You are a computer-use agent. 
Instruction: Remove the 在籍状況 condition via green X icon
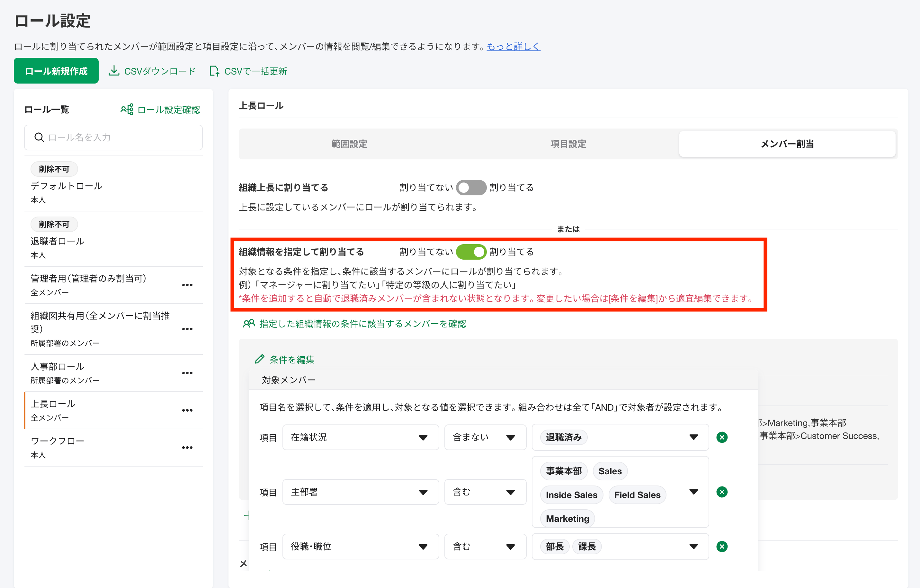pyautogui.click(x=722, y=437)
